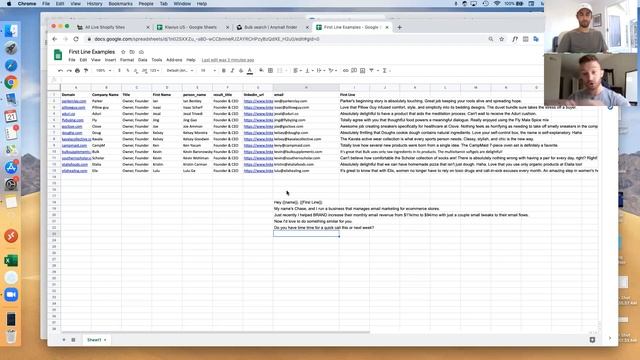640x360 pixels.
Task: Print the spreadsheet using printer icon
Action: [77, 71]
